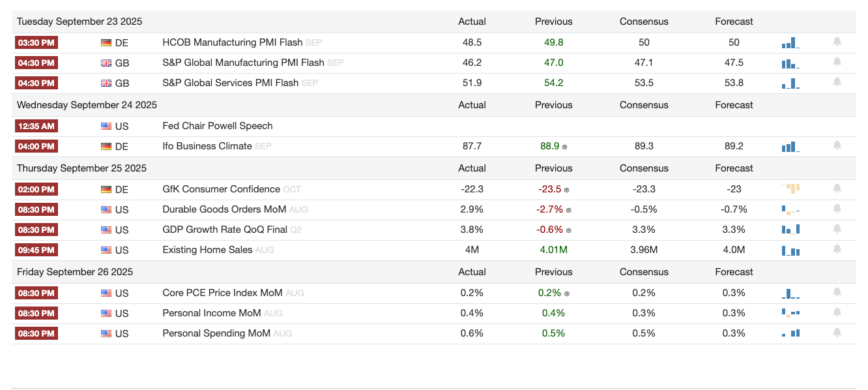Set alert bell for Core PCE Price Index MoM
The image size is (868, 390).
pos(837,292)
